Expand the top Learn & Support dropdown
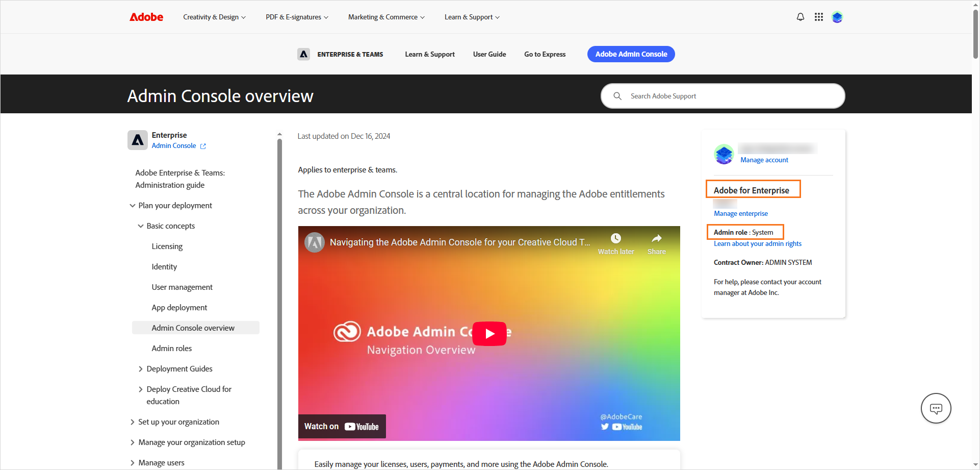The width and height of the screenshot is (980, 470). (472, 17)
